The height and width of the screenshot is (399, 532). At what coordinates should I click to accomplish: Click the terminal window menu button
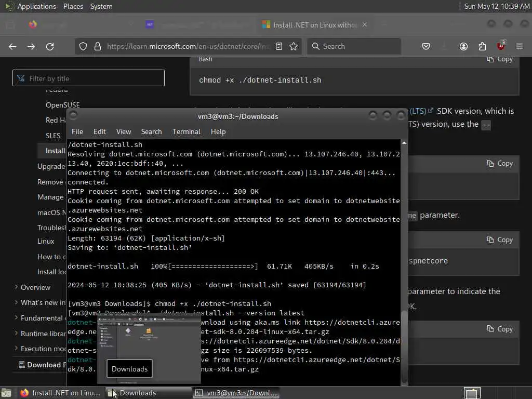click(73, 115)
